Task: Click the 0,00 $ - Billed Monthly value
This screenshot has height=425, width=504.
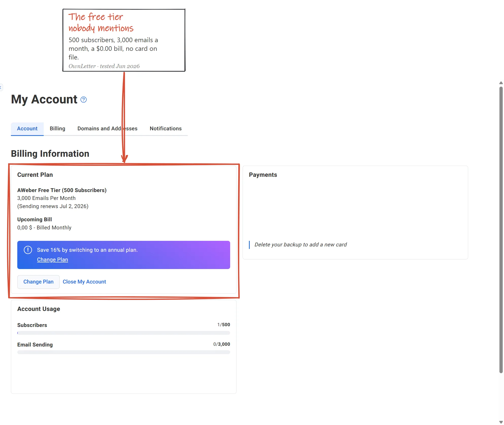Action: click(x=44, y=228)
